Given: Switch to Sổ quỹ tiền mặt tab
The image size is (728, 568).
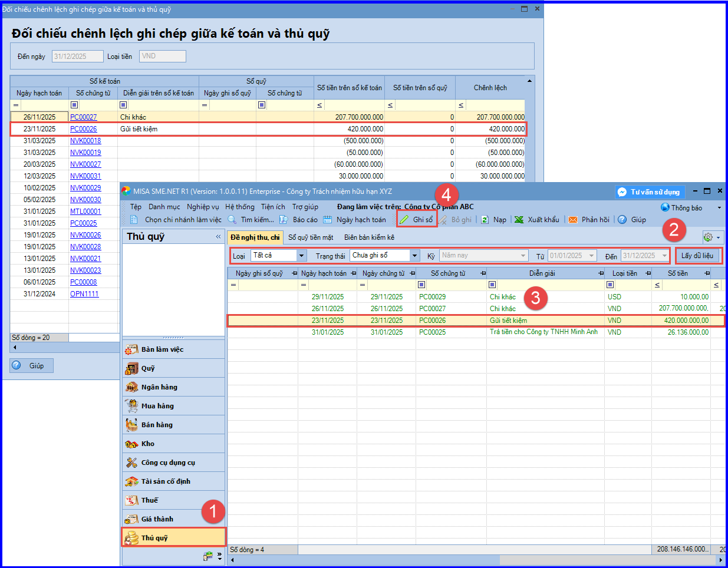Looking at the screenshot, I should pyautogui.click(x=311, y=237).
